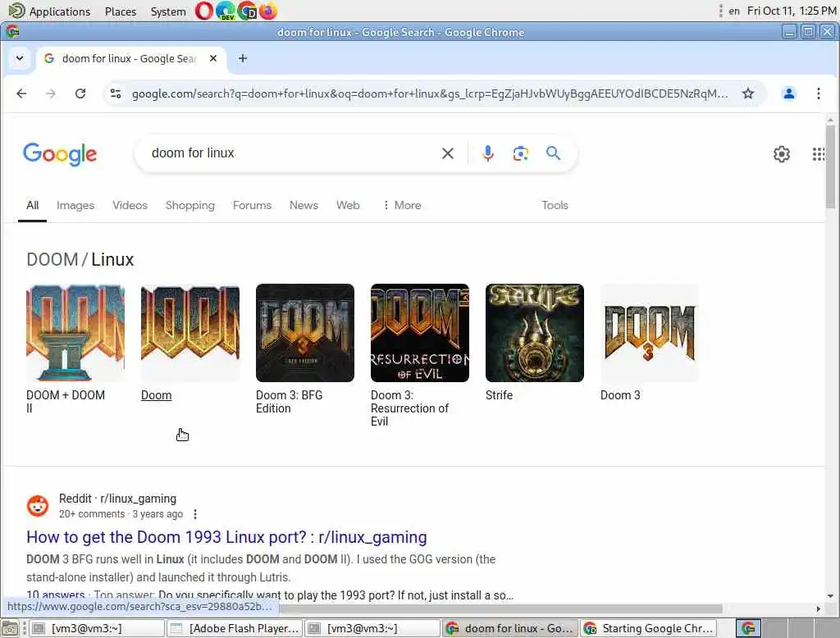This screenshot has width=840, height=638.
Task: Follow the underlined Doom link
Action: point(157,395)
